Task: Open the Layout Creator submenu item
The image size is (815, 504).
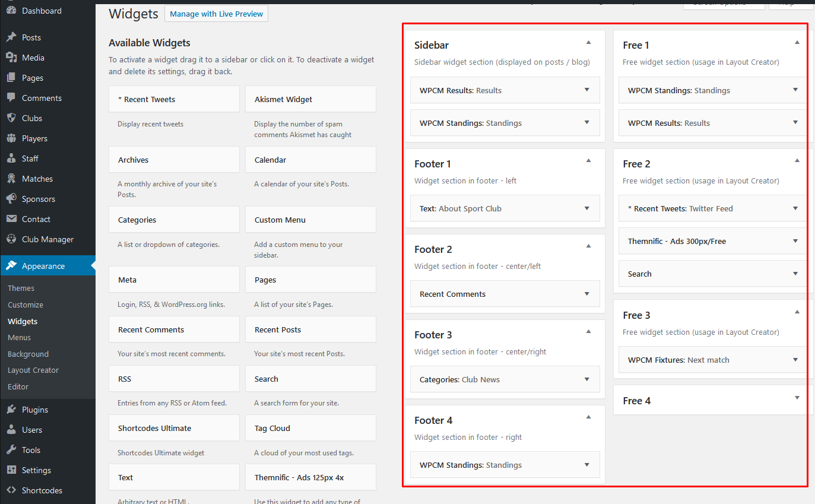Action: pos(33,370)
